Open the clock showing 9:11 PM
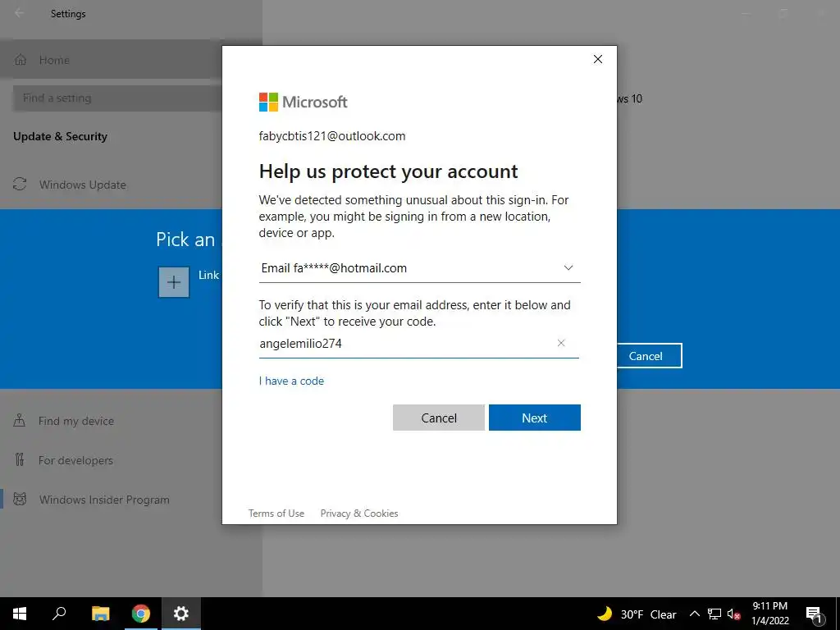This screenshot has height=630, width=840. pyautogui.click(x=769, y=614)
